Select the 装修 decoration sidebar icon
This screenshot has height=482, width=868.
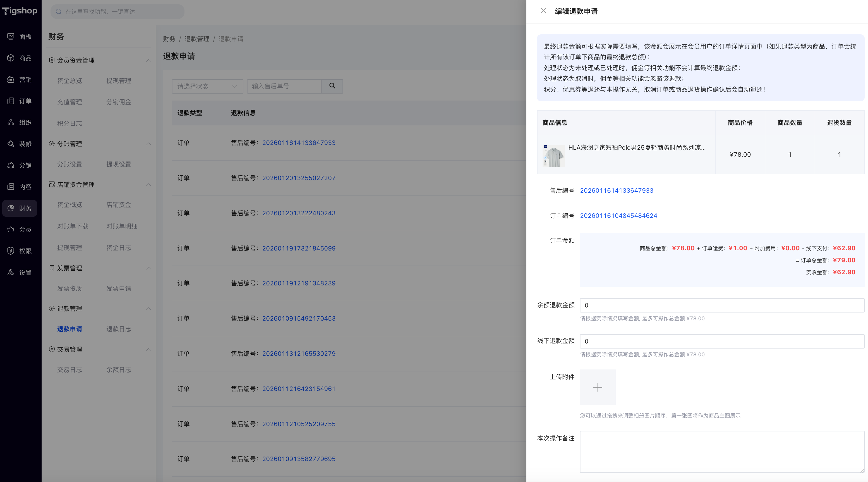click(x=11, y=144)
